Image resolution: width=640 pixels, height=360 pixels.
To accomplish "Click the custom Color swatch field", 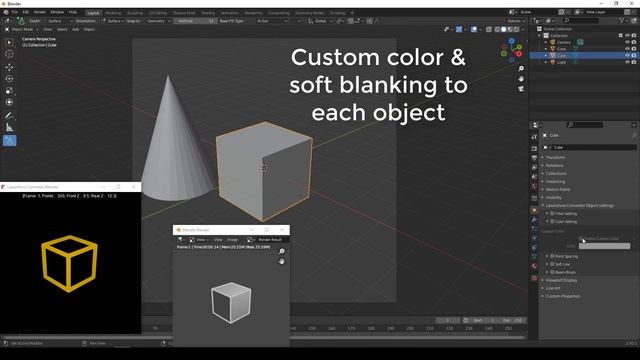I will coord(604,246).
